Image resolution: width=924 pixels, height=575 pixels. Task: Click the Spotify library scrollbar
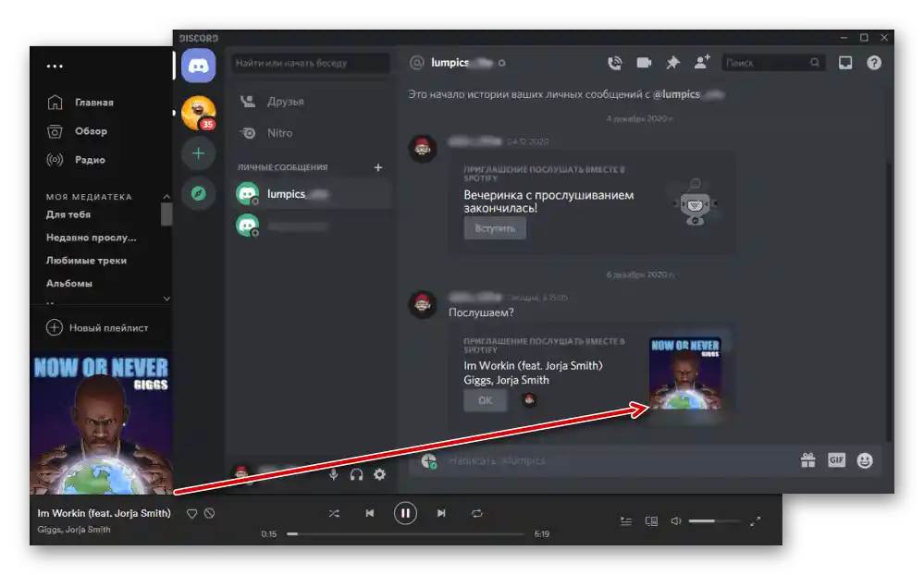point(166,214)
